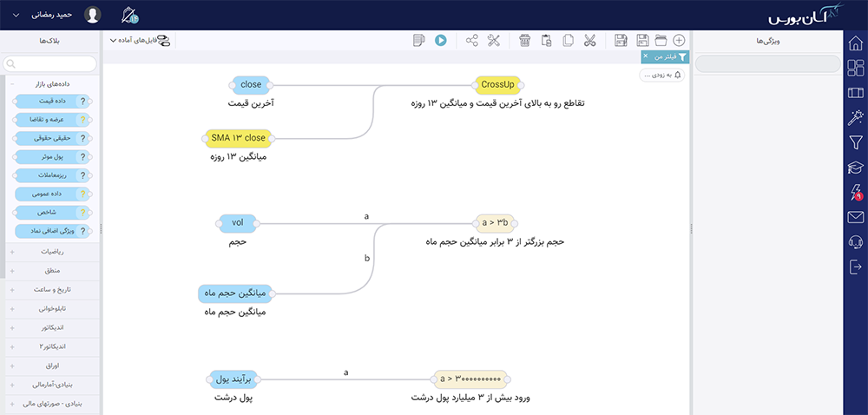The width and height of the screenshot is (868, 415).
Task: Click the به زودی bell button
Action: (x=661, y=76)
